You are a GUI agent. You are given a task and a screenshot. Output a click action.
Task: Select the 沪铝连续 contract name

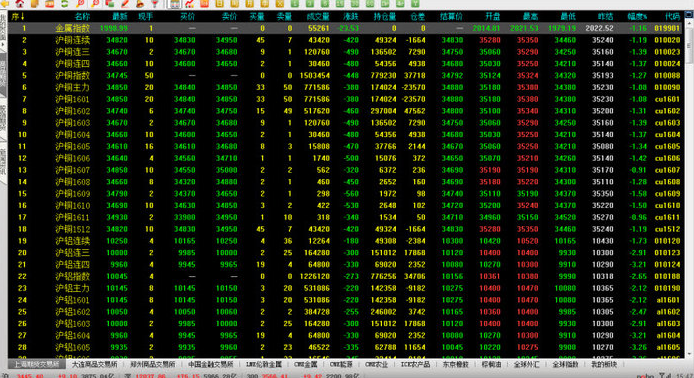click(73, 241)
